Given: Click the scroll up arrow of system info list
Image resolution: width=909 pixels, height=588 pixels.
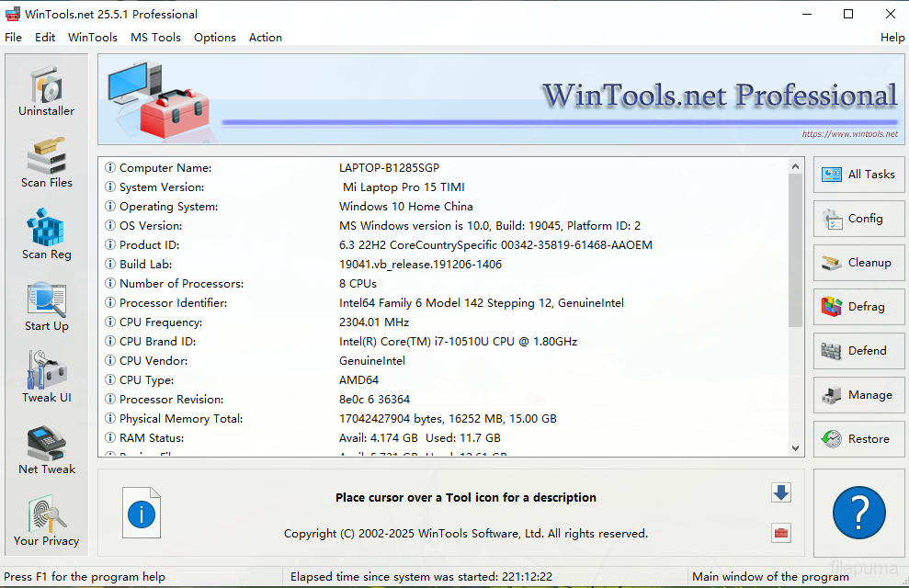Looking at the screenshot, I should click(795, 166).
